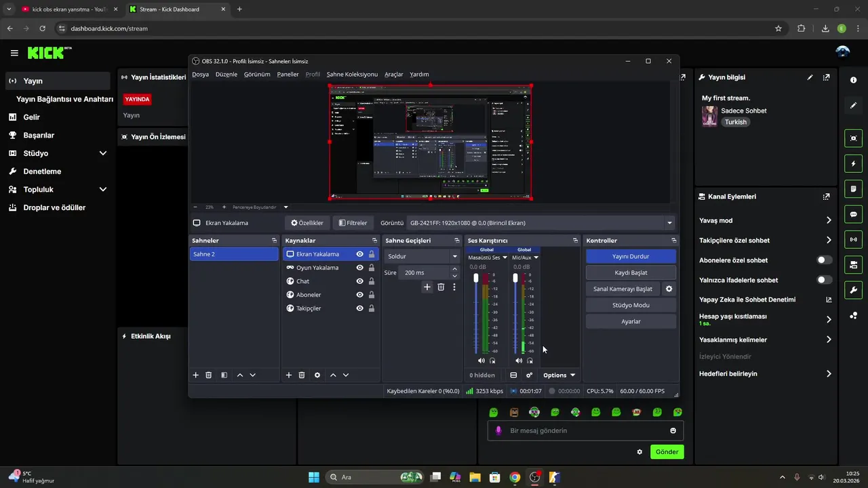
Task: Open Görüntü display selection dropdown
Action: 541,223
